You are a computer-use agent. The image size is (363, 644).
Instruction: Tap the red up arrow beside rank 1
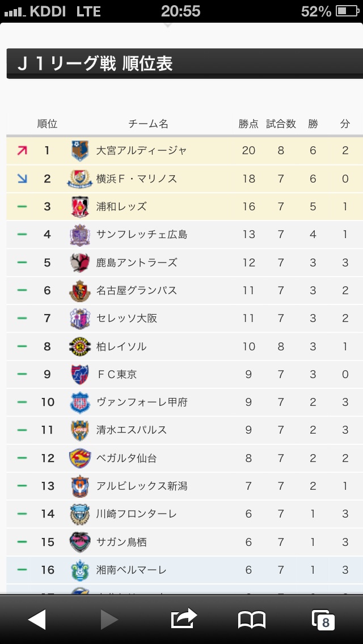(22, 151)
